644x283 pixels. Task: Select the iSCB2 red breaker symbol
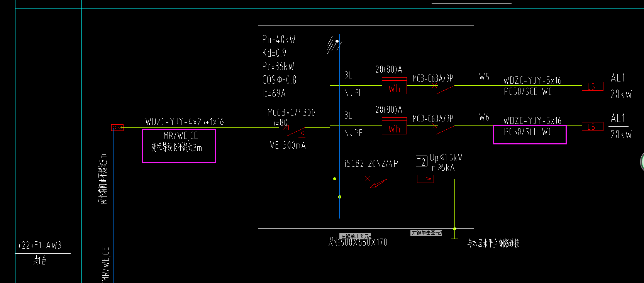pos(376,182)
